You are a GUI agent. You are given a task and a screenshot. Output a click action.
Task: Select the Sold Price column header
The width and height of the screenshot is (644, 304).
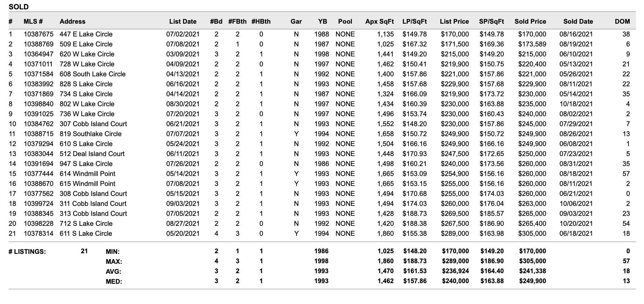[x=530, y=21]
